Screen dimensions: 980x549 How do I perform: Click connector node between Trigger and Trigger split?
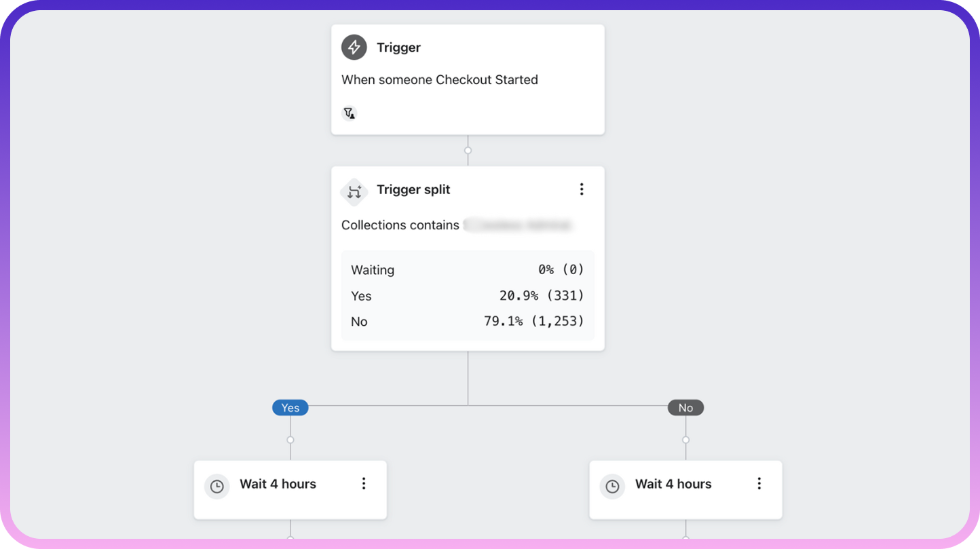coord(468,151)
